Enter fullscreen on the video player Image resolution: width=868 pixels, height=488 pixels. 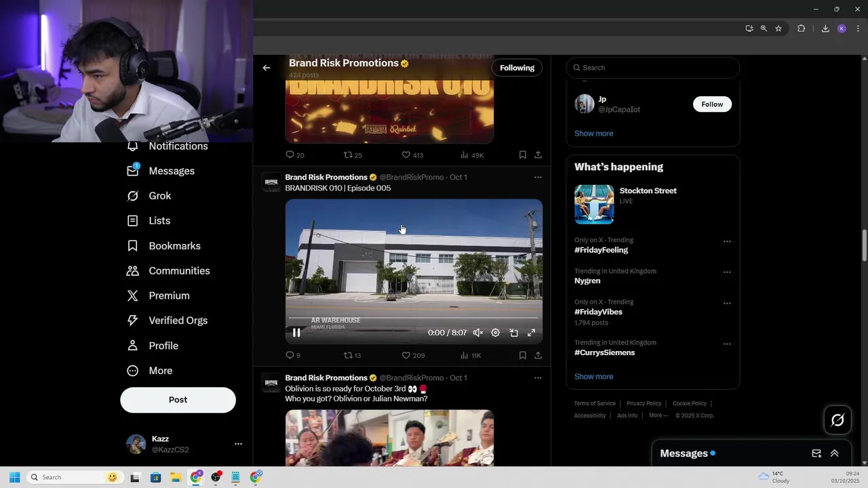(531, 333)
